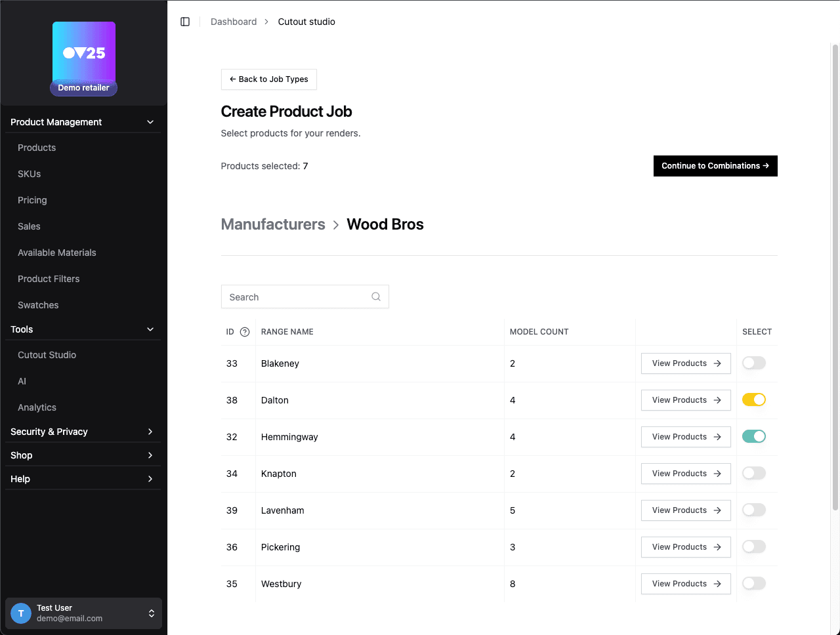Viewport: 840px width, 635px height.
Task: Click the ID column help icon
Action: click(x=245, y=332)
